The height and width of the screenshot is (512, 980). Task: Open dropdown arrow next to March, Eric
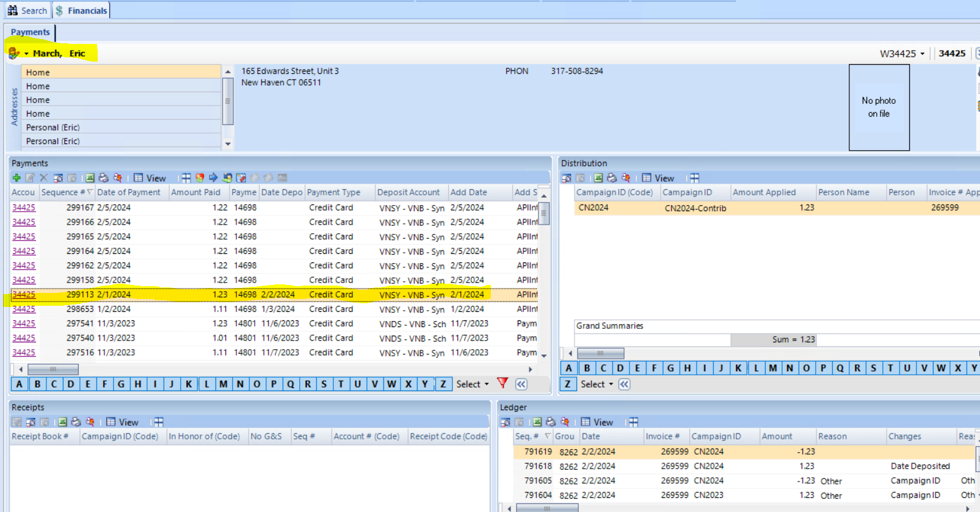point(26,54)
